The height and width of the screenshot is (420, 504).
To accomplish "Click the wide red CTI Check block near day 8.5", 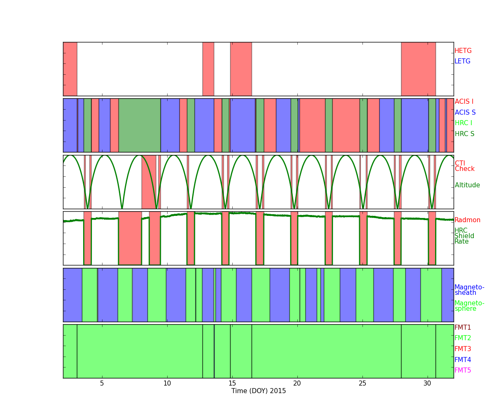I will point(149,182).
